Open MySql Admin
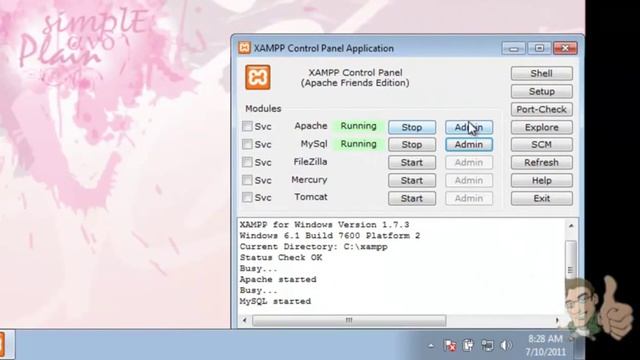Viewport: 640px width, 360px height. (469, 144)
